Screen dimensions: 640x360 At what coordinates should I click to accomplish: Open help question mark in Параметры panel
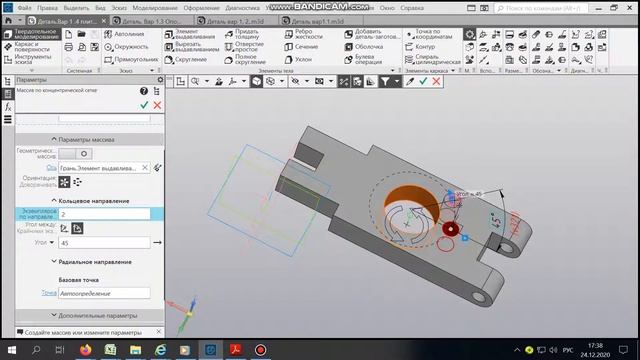click(x=144, y=91)
